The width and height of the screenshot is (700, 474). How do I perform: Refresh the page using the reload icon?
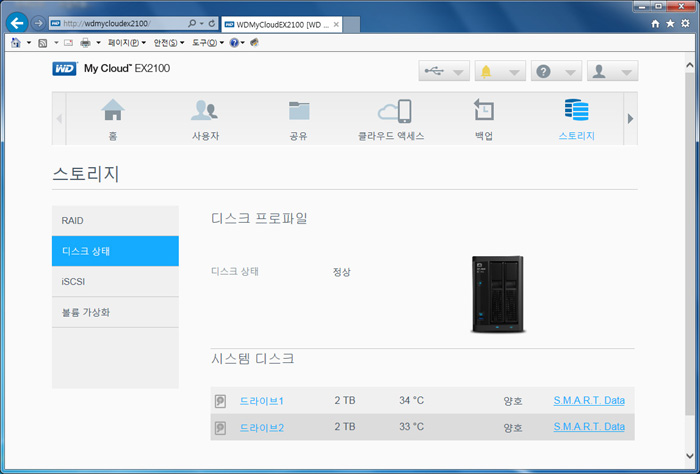(212, 23)
